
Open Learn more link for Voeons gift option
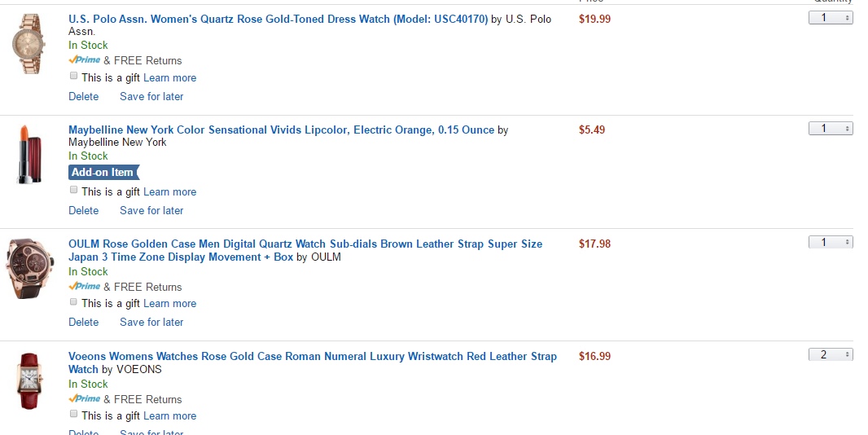click(169, 416)
